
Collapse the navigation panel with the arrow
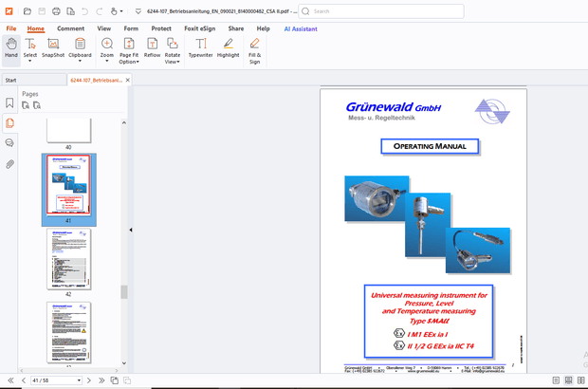coord(131,230)
